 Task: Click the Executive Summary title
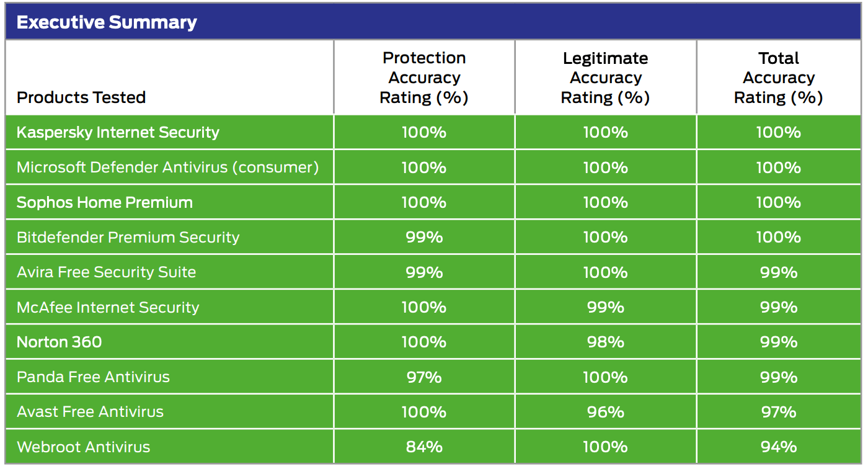pyautogui.click(x=107, y=23)
